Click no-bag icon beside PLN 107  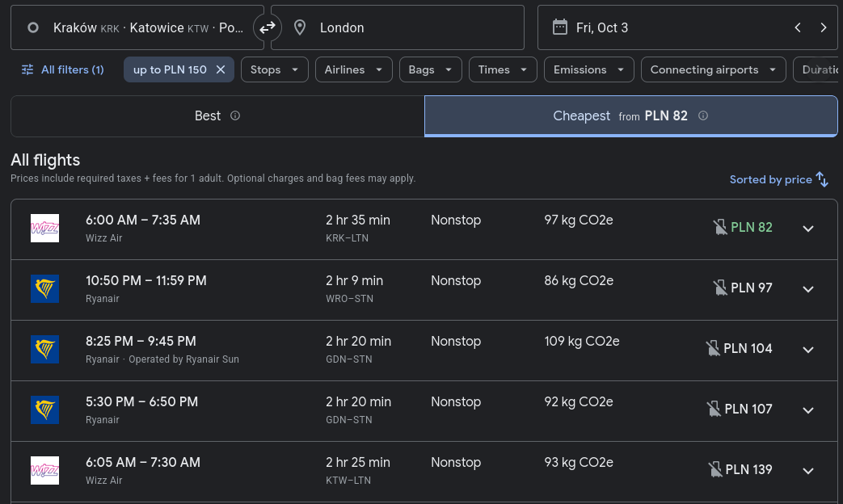(x=714, y=409)
